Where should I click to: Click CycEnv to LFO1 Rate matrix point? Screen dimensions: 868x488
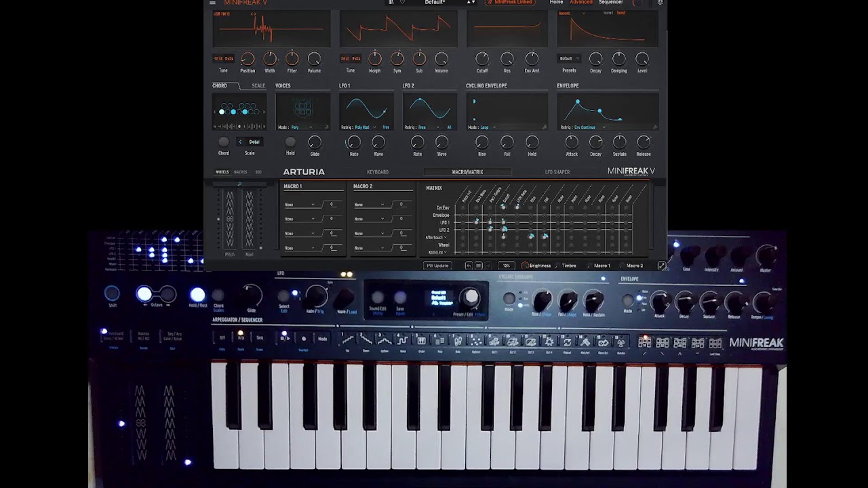pos(517,207)
